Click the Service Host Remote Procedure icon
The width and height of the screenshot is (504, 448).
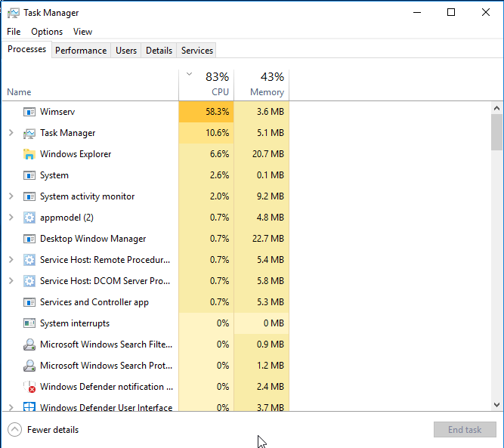[29, 260]
